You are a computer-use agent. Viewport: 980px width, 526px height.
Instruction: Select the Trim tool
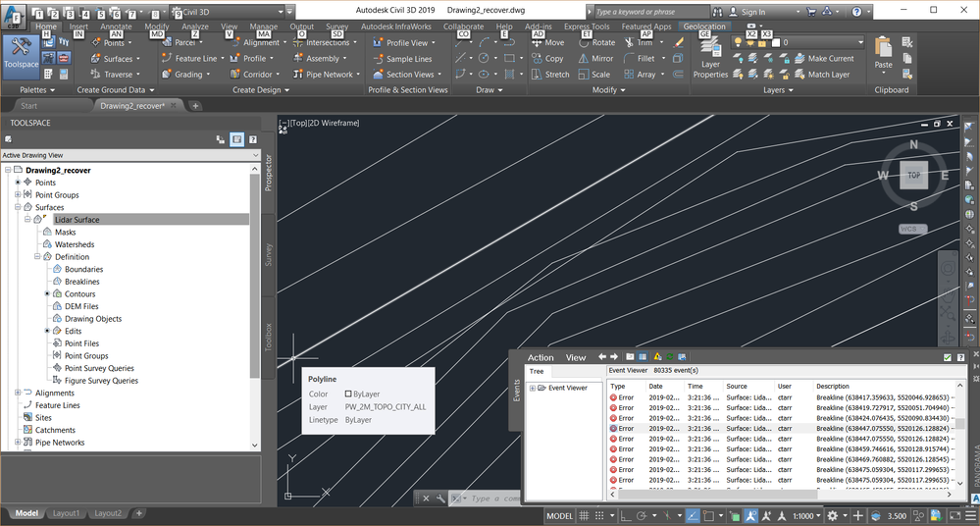pyautogui.click(x=639, y=42)
